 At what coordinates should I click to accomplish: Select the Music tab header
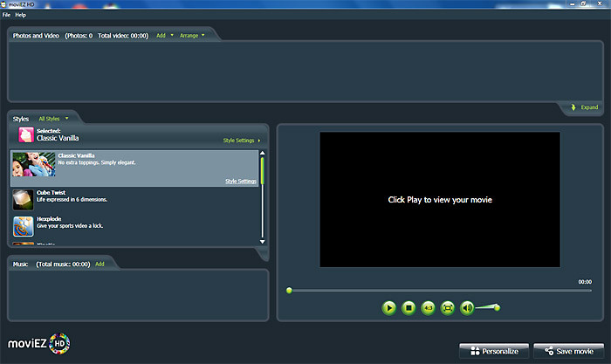[x=20, y=264]
